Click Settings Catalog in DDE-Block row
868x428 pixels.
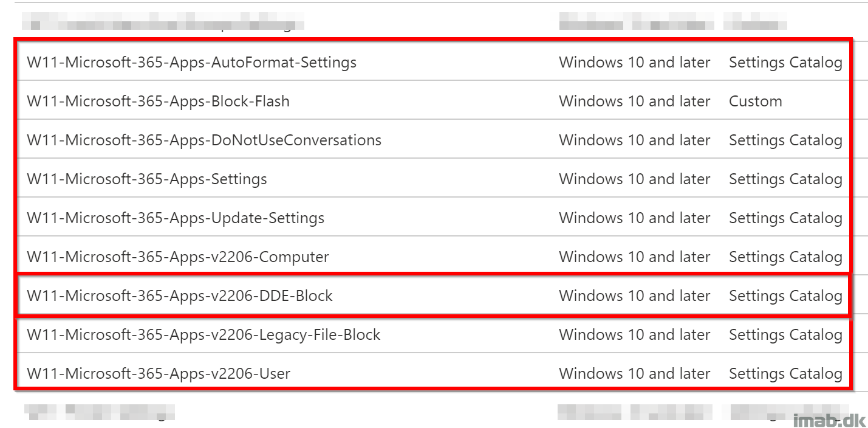point(785,296)
